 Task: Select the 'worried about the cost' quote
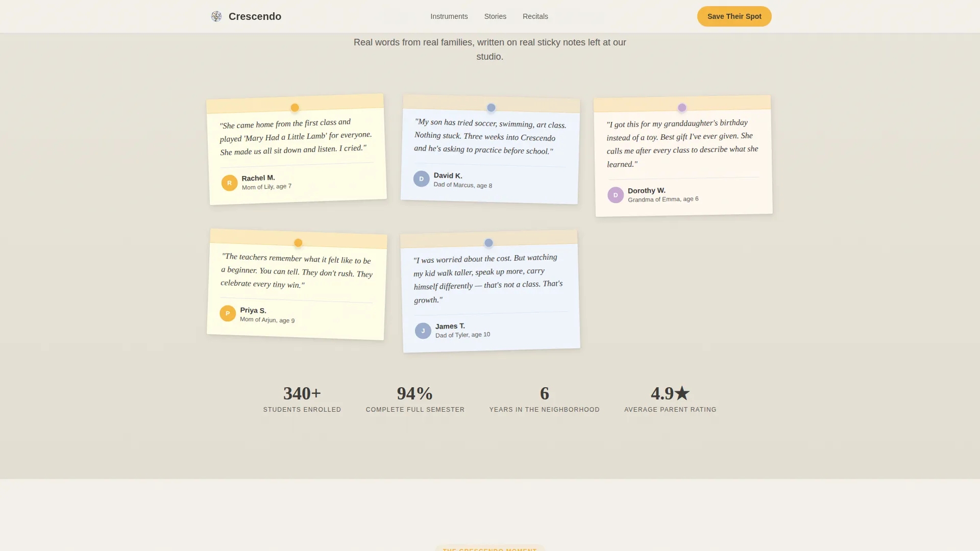pyautogui.click(x=488, y=279)
